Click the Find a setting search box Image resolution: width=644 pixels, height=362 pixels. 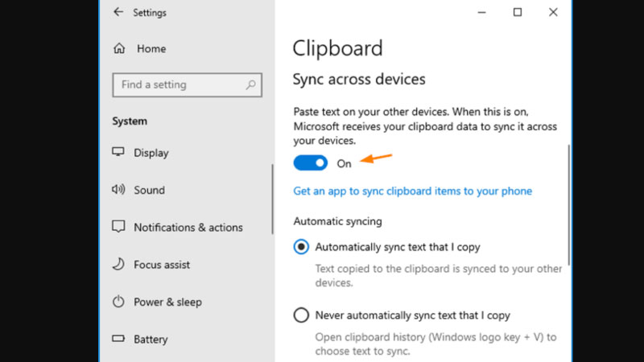pyautogui.click(x=181, y=84)
